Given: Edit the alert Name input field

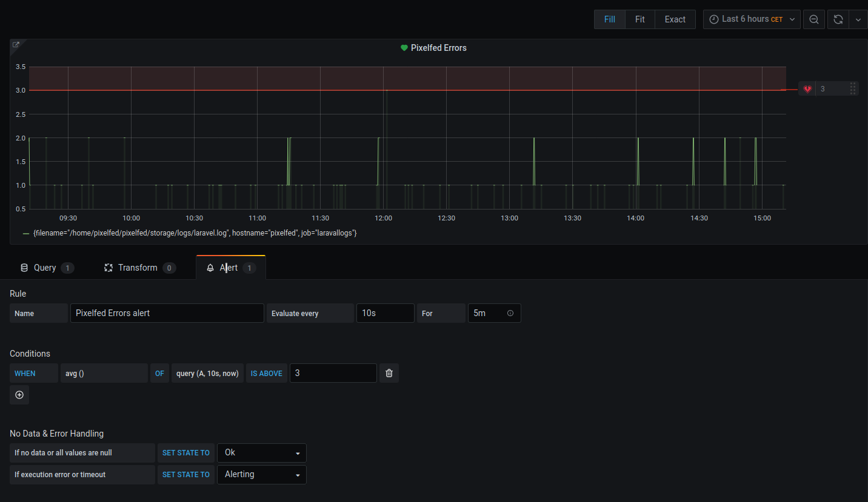Looking at the screenshot, I should (x=167, y=313).
